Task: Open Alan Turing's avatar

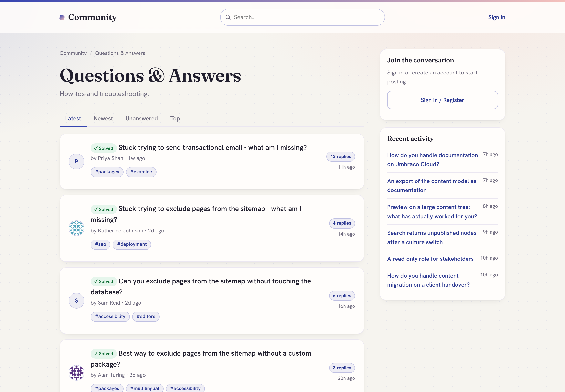Action: click(77, 373)
